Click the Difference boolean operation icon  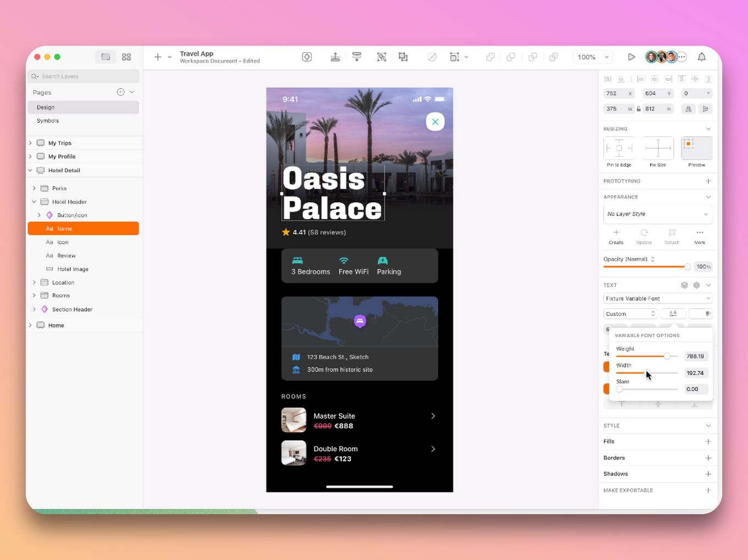(x=554, y=57)
